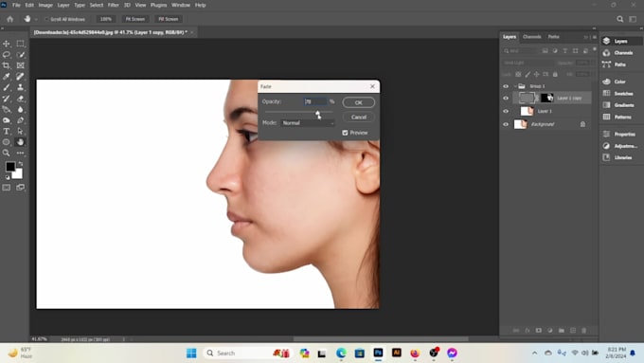Image resolution: width=644 pixels, height=363 pixels.
Task: Open the Hand tool preset picker arrow
Action: [36, 19]
